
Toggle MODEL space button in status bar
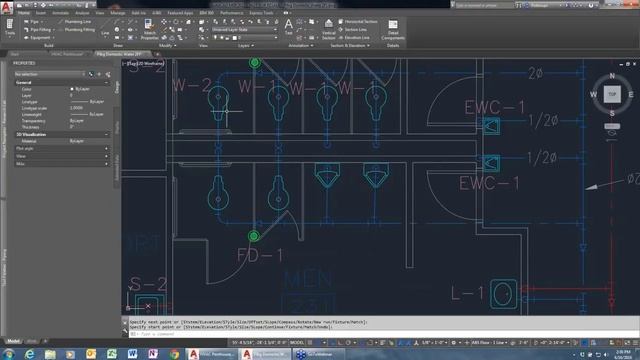[x=297, y=342]
